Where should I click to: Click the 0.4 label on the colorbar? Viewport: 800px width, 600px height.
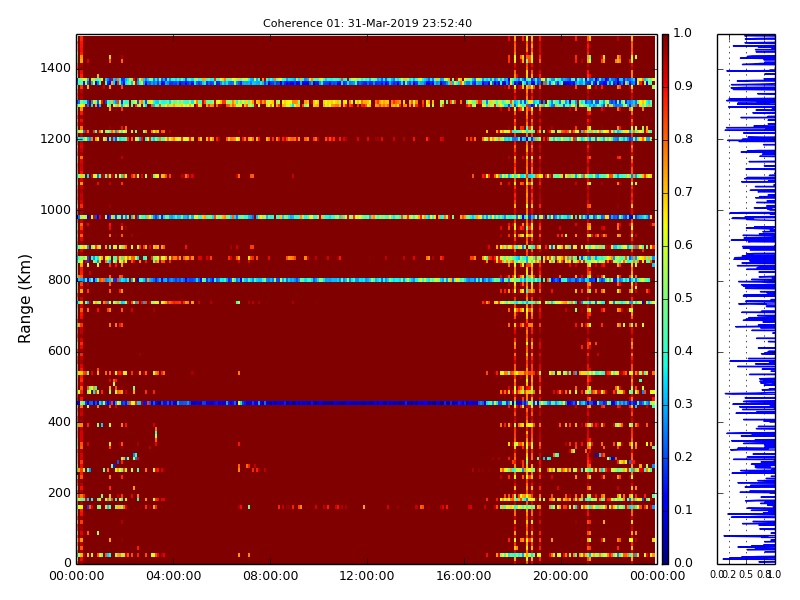pos(683,352)
